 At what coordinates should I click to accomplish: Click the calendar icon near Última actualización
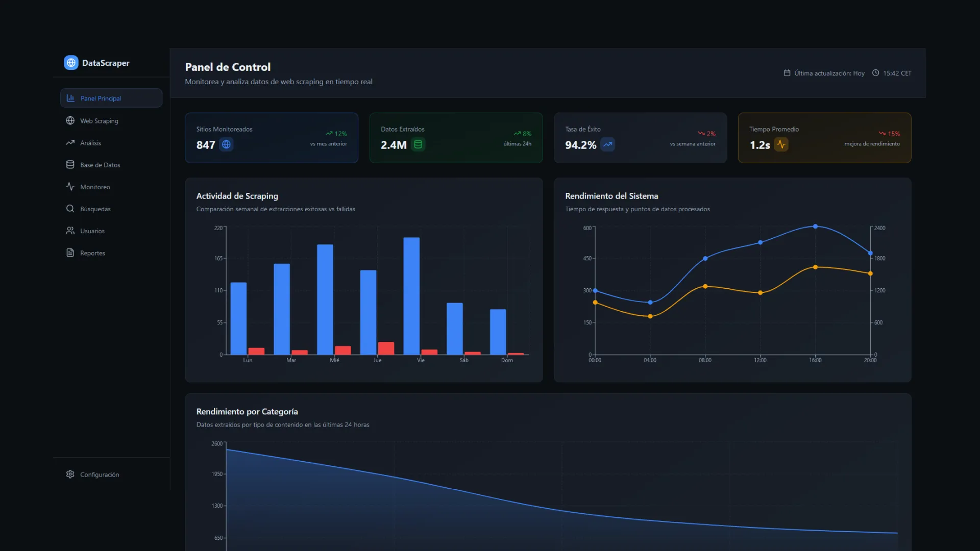click(787, 73)
